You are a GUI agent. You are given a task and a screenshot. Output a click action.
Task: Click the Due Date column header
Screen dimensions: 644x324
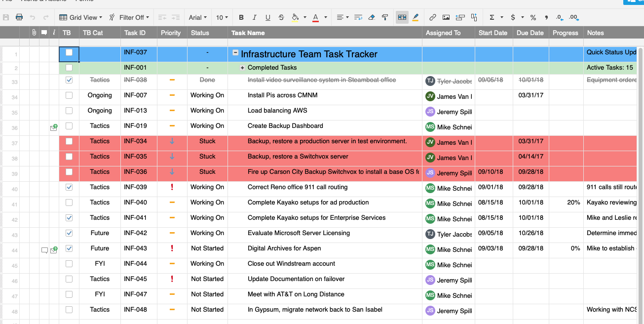[530, 33]
